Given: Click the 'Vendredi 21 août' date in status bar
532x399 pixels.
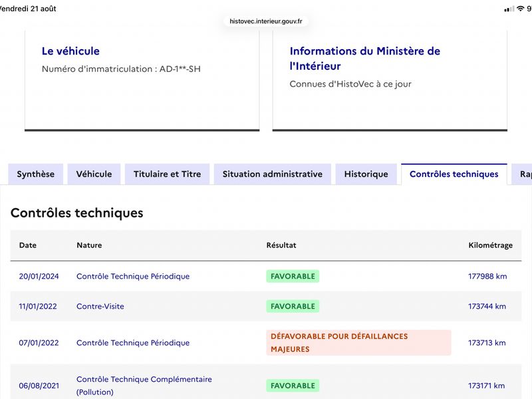Looking at the screenshot, I should point(28,9).
